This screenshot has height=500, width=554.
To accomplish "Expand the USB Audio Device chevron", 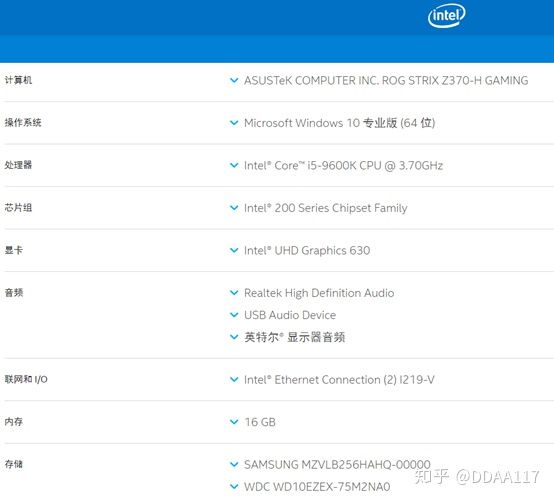I will tap(234, 315).
